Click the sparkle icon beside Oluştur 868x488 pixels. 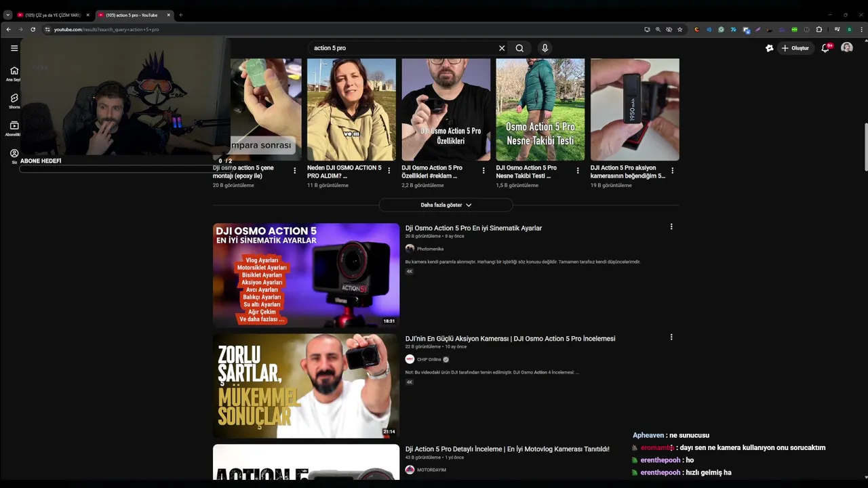click(769, 48)
